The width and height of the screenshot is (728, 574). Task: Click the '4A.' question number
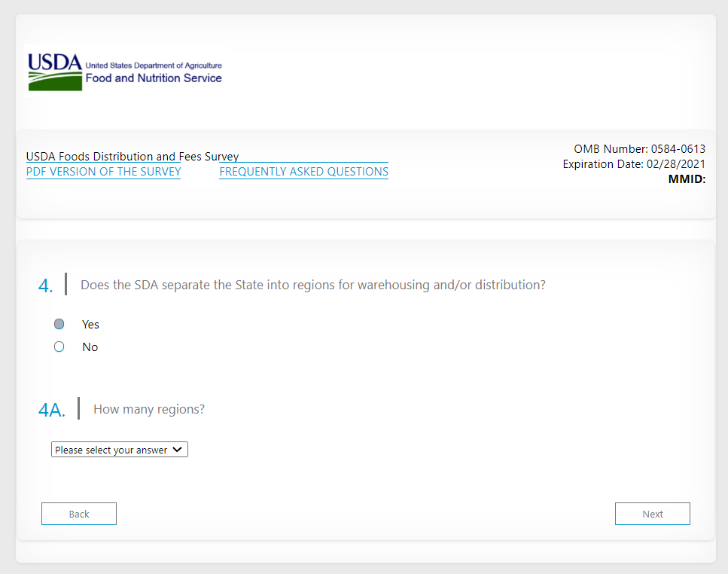pos(51,410)
